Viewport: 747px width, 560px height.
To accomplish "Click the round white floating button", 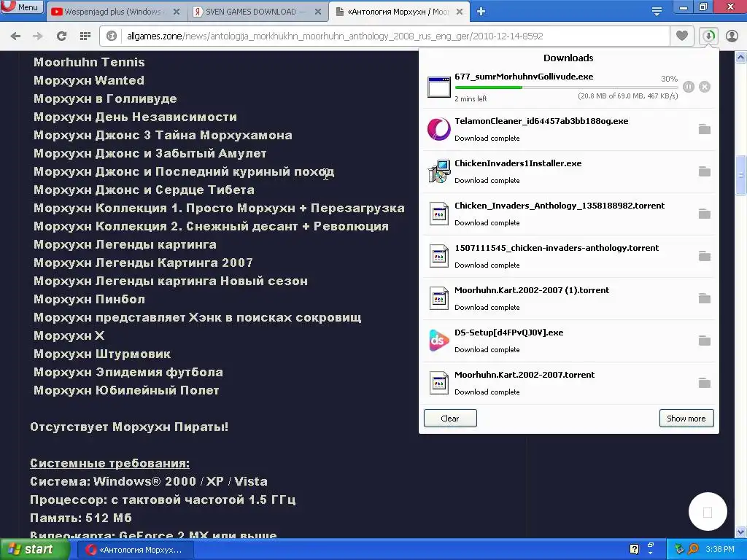I will tap(708, 512).
